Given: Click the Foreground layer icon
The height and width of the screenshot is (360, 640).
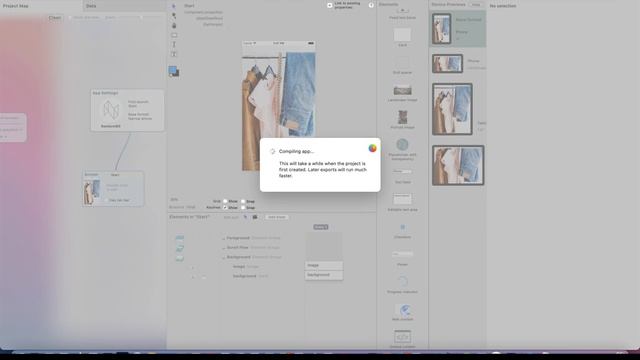Looking at the screenshot, I should (x=180, y=238).
